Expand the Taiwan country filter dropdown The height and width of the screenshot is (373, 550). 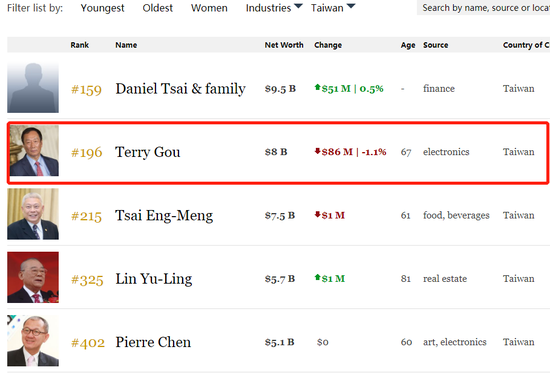[x=333, y=8]
